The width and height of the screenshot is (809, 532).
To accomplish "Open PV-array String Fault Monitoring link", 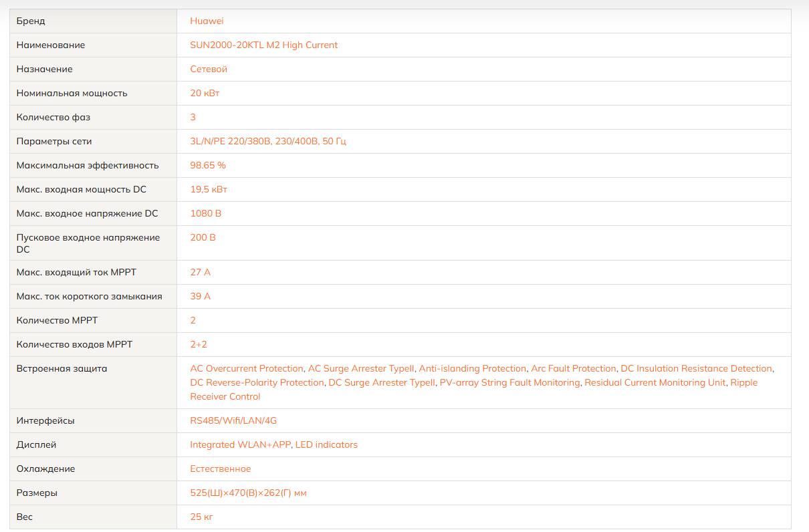I will click(x=509, y=382).
